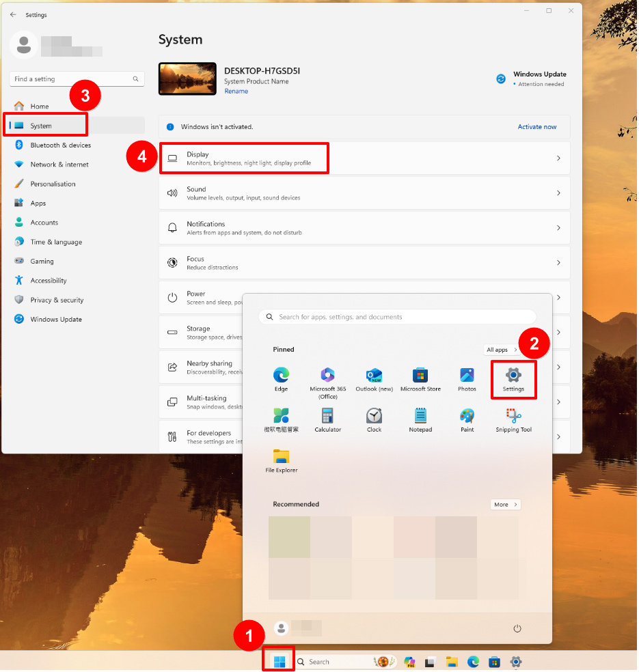Click the Activate now link

click(x=537, y=127)
